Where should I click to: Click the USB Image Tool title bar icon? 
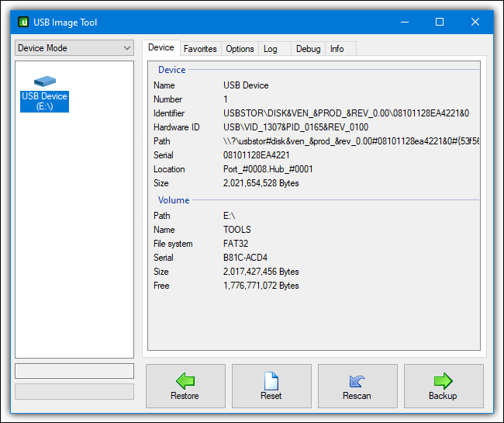pyautogui.click(x=22, y=23)
